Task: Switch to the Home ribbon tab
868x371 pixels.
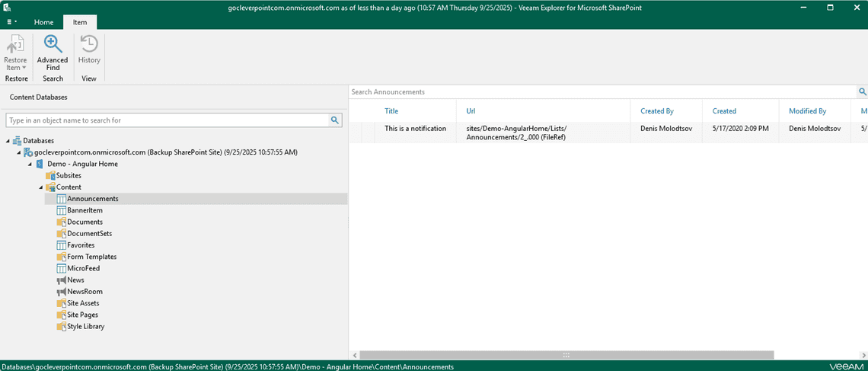Action: (43, 22)
